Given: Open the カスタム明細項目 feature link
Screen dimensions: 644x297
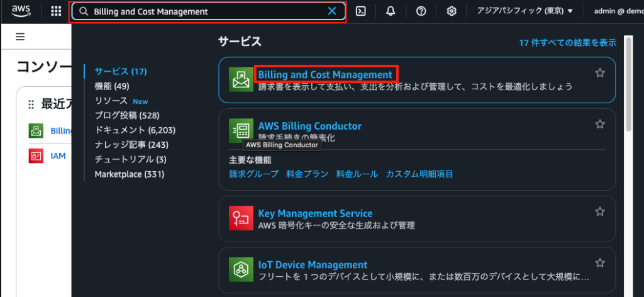Looking at the screenshot, I should click(x=419, y=174).
